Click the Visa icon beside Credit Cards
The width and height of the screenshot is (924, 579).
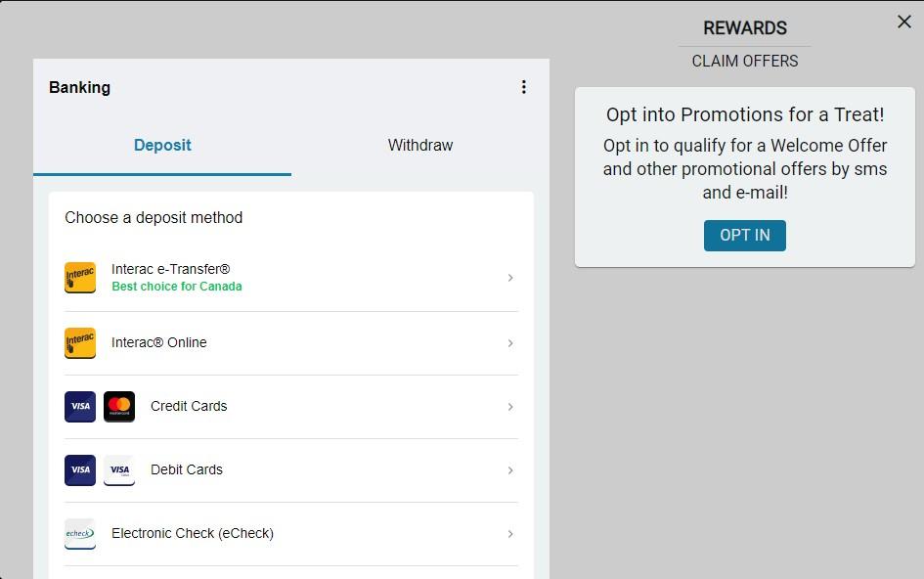80,407
